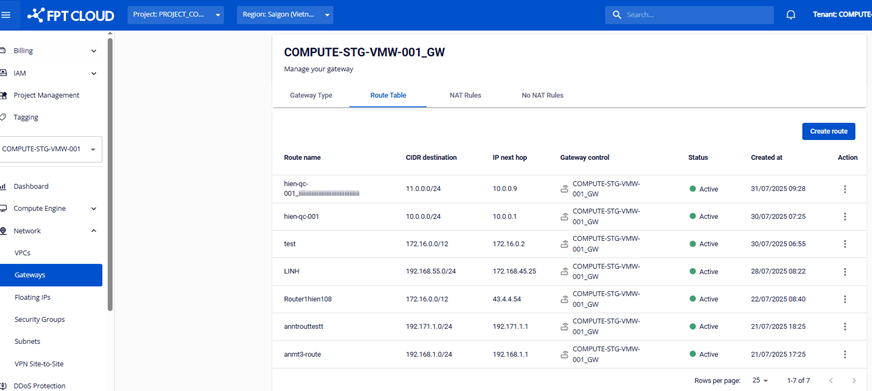Image resolution: width=872 pixels, height=391 pixels.
Task: Click the Network globe icon
Action: click(3, 231)
